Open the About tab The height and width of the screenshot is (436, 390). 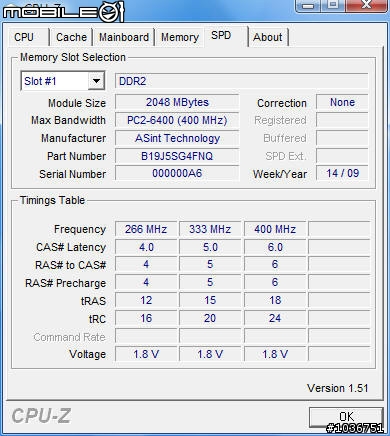pos(268,37)
